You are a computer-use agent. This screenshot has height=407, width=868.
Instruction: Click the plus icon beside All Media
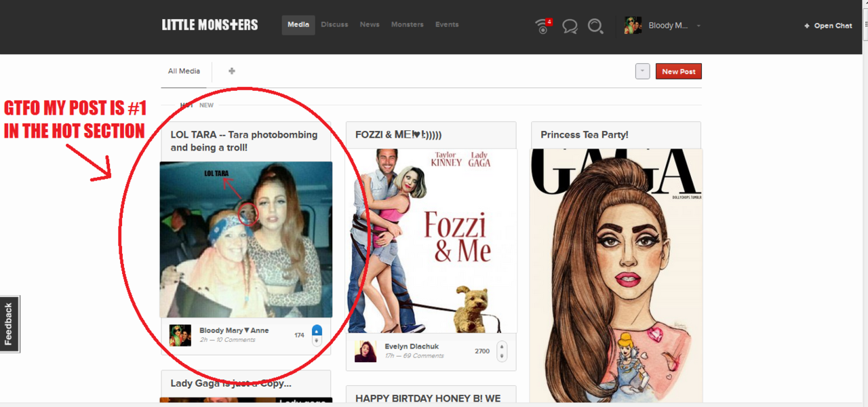[x=232, y=71]
